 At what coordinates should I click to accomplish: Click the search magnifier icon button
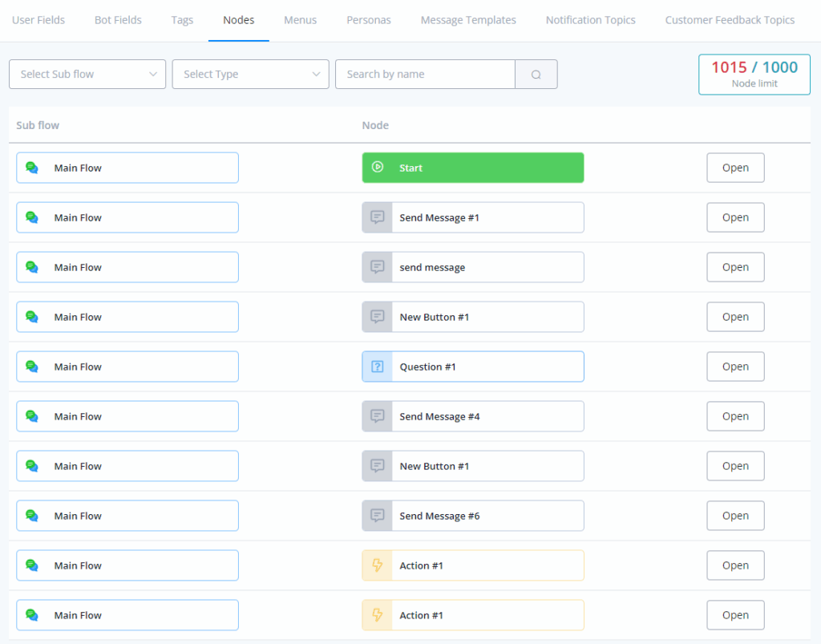pos(536,75)
